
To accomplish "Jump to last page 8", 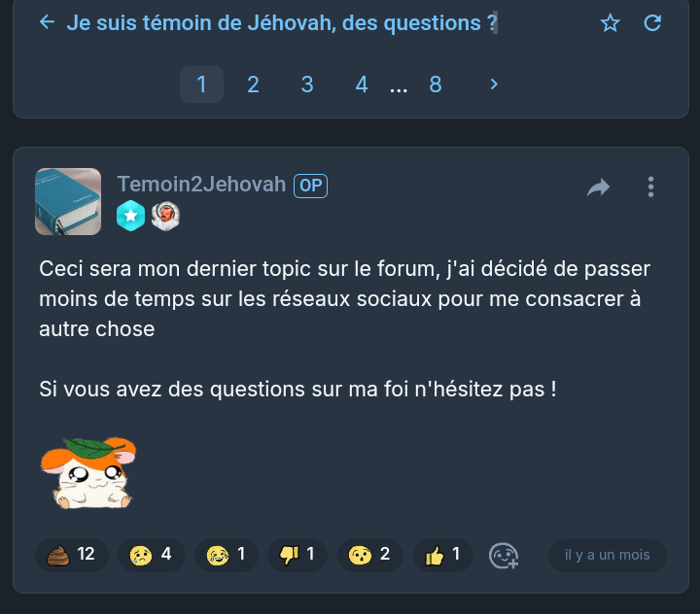I will (436, 85).
